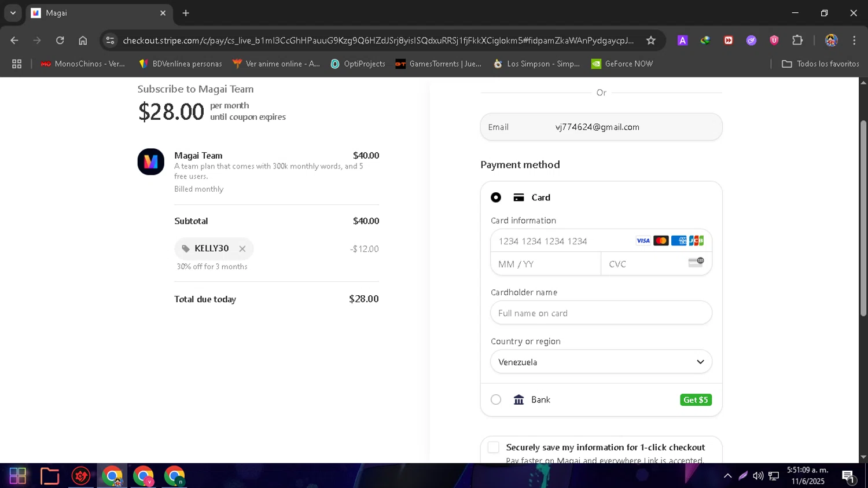Click the Email field with vj774624@gmail.com
Screen dimensions: 868x488
click(601, 127)
